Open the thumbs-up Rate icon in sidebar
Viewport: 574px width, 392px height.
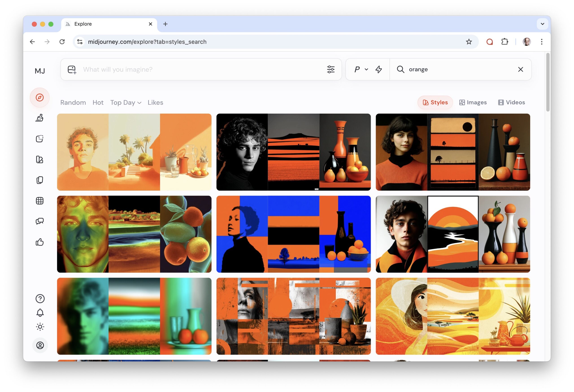coord(39,242)
